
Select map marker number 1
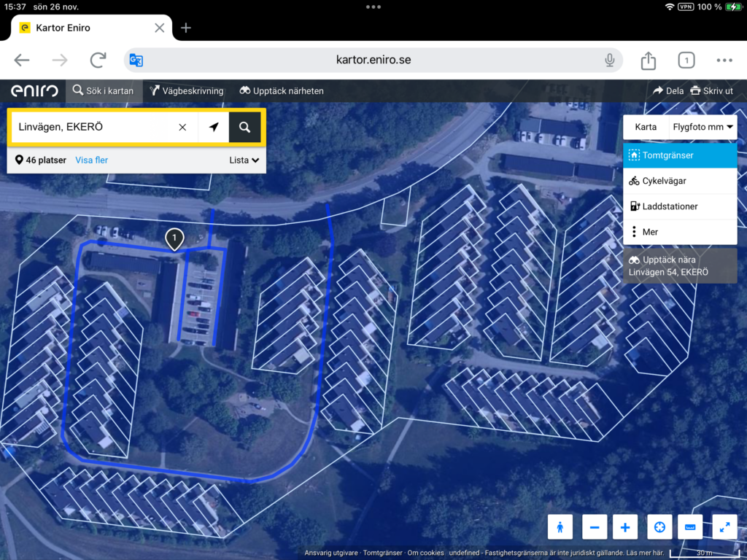[x=174, y=239]
